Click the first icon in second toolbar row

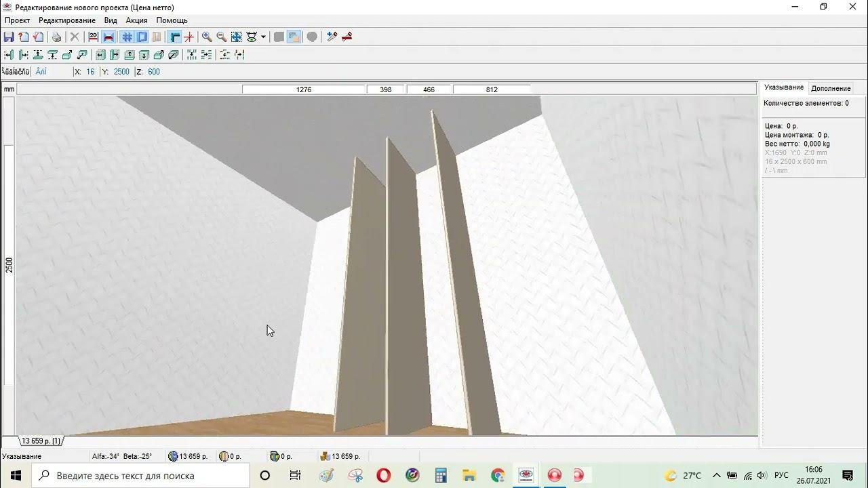point(9,54)
